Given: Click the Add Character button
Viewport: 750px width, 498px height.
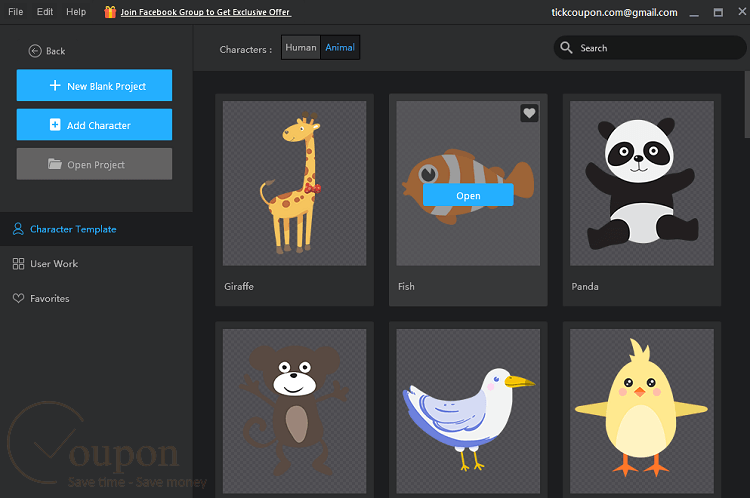Looking at the screenshot, I should (94, 124).
